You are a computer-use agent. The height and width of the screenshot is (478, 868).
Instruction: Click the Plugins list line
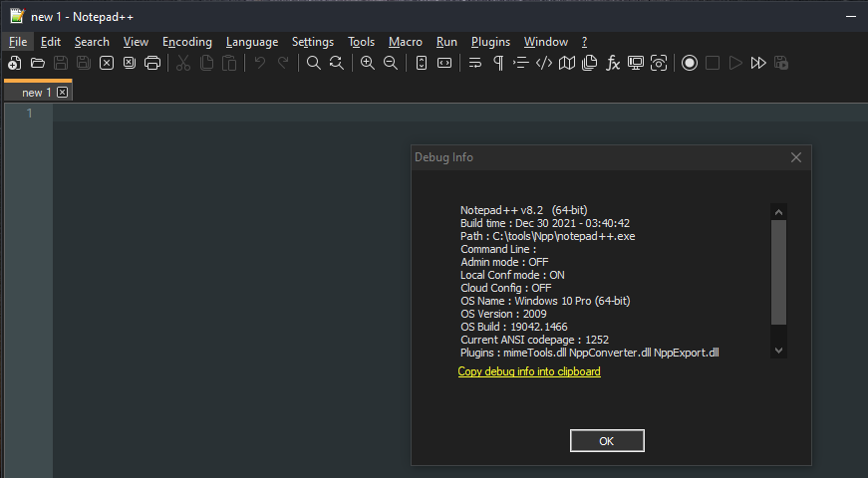pyautogui.click(x=590, y=353)
